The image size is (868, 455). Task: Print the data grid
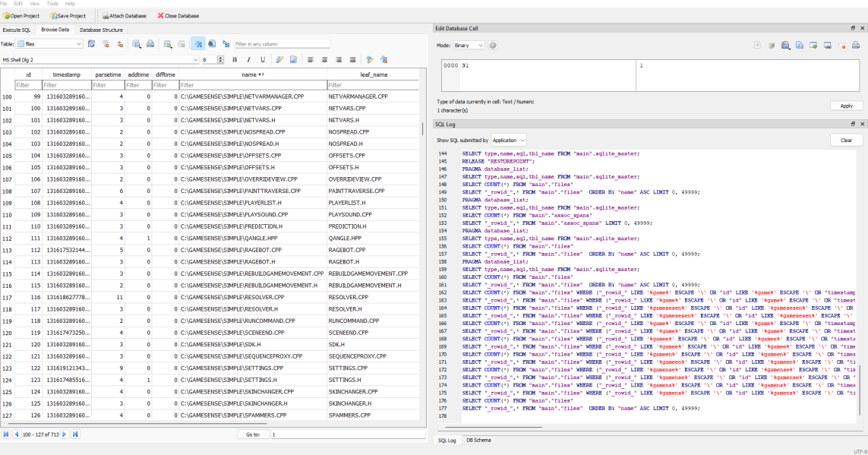[150, 44]
